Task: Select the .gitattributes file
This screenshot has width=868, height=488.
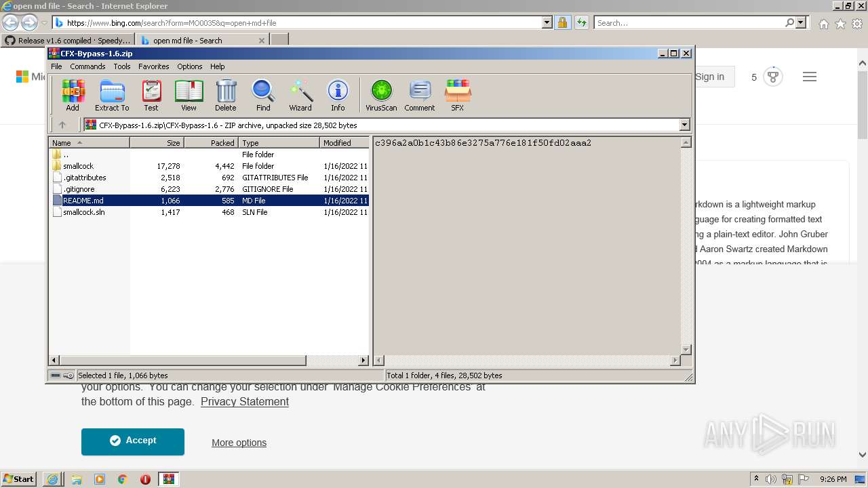Action: pos(210,177)
